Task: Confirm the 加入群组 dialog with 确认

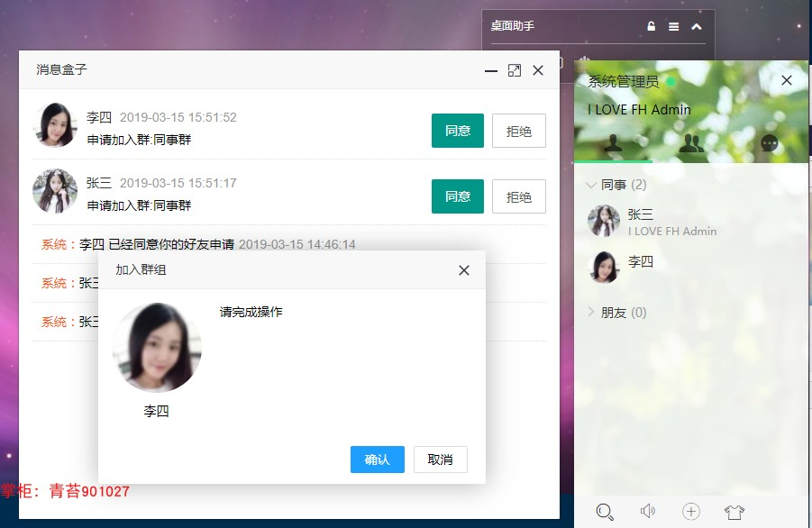Action: click(x=377, y=460)
